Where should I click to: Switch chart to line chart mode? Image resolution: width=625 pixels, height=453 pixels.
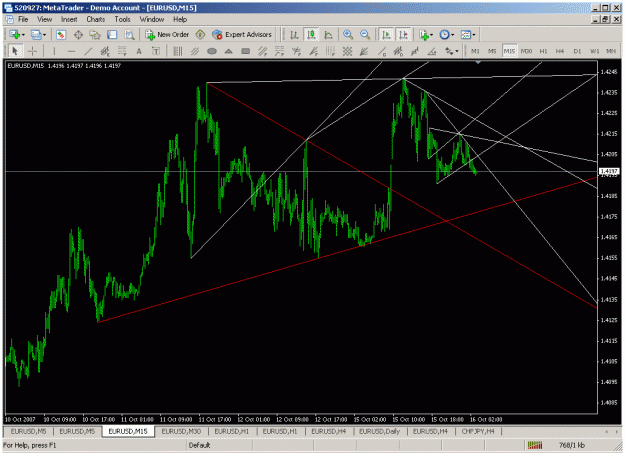328,35
